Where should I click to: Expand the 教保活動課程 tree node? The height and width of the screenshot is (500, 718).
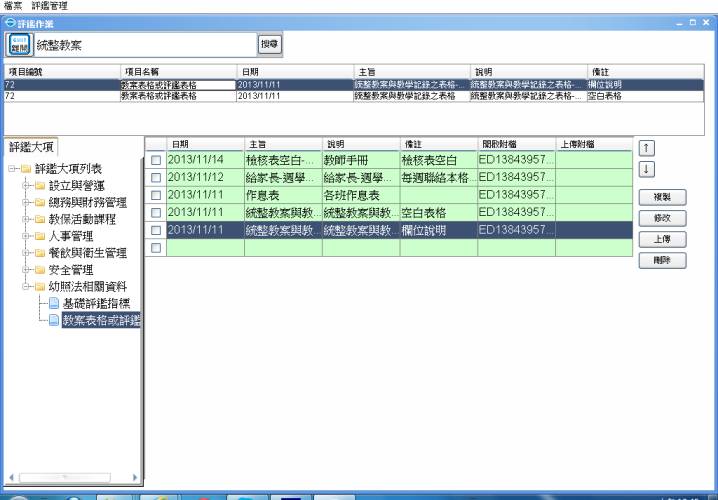click(x=26, y=220)
